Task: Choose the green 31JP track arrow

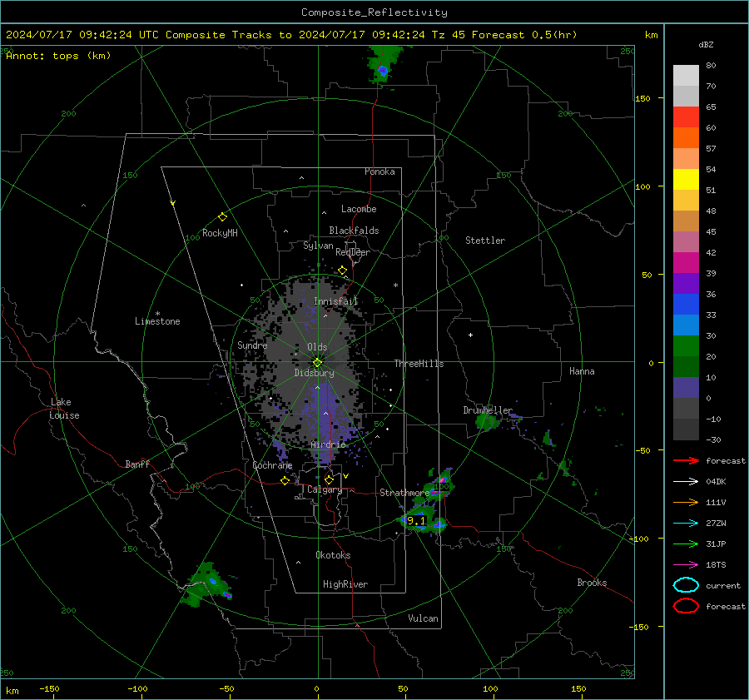Action: (x=686, y=544)
